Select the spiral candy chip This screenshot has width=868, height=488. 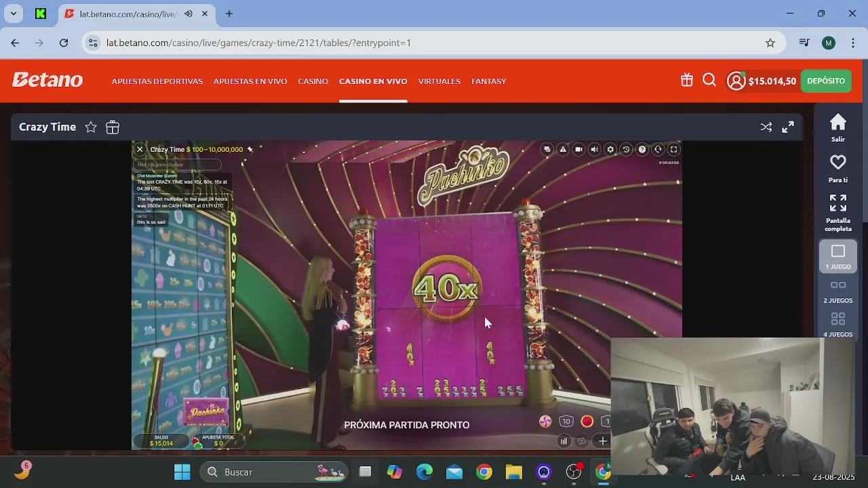click(545, 422)
